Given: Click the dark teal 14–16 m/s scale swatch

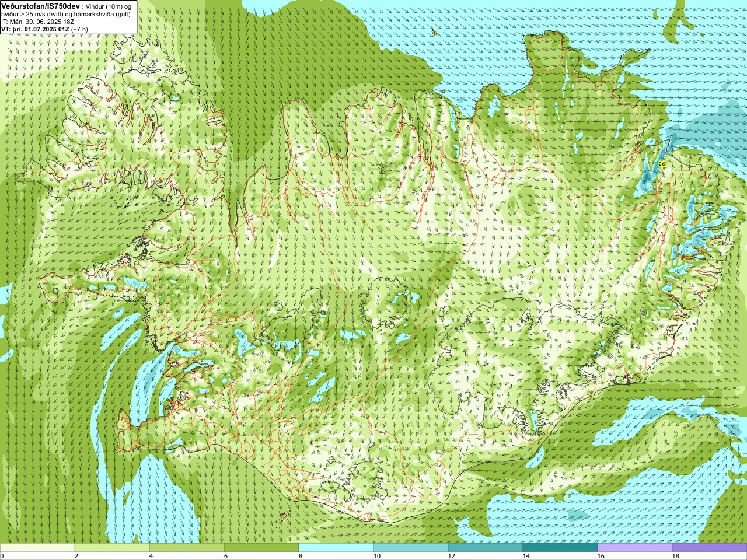Looking at the screenshot, I should point(560,548).
